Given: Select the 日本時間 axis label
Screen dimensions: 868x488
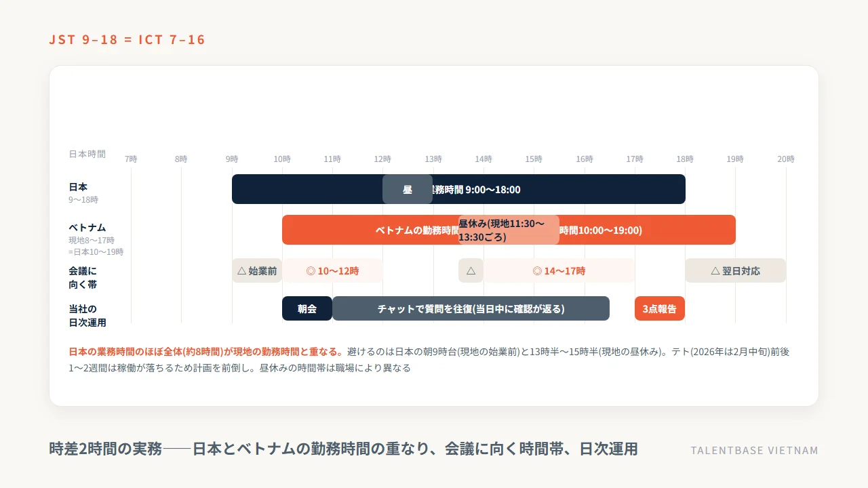Looking at the screenshot, I should click(x=87, y=154).
